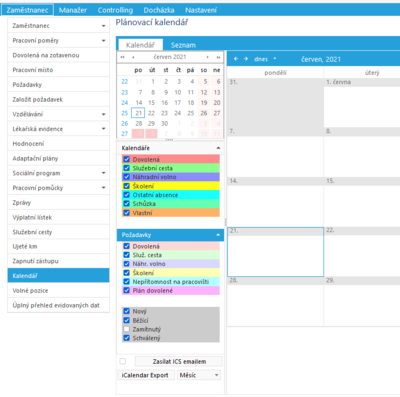Screen dimensions: 400x397
Task: Collapse the Požadavky section
Action: coord(218,235)
